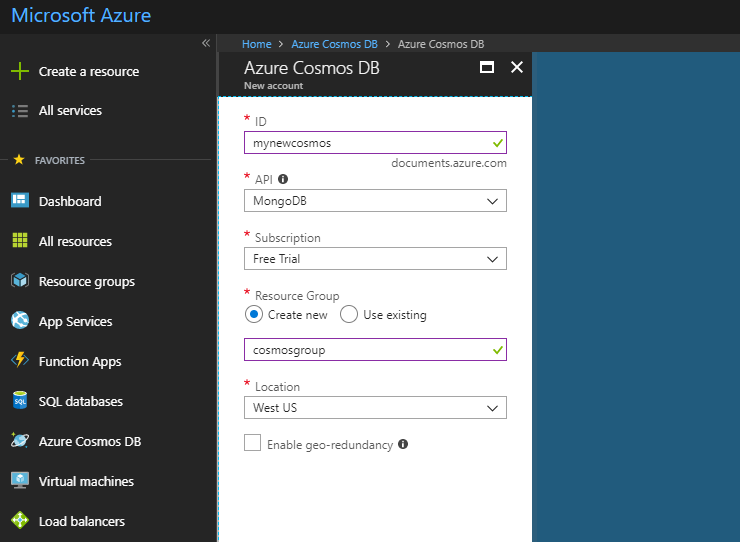
Task: Click the Virtual machines monitor icon
Action: (x=20, y=481)
